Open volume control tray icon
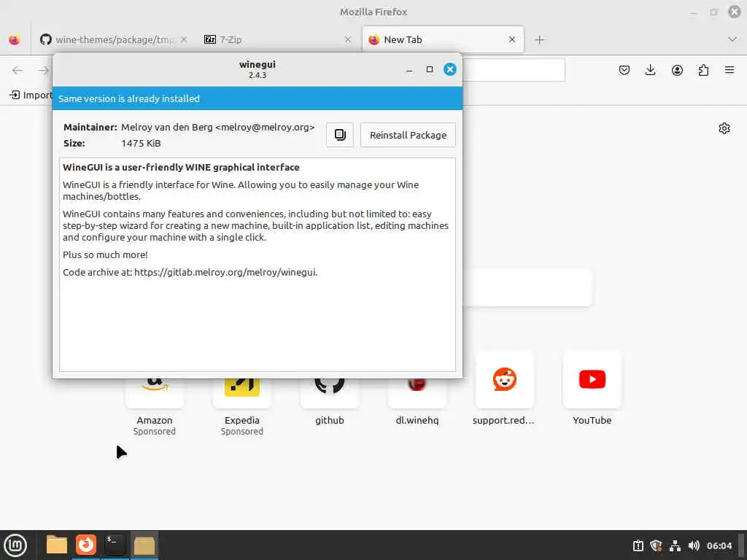The image size is (747, 560). click(694, 545)
